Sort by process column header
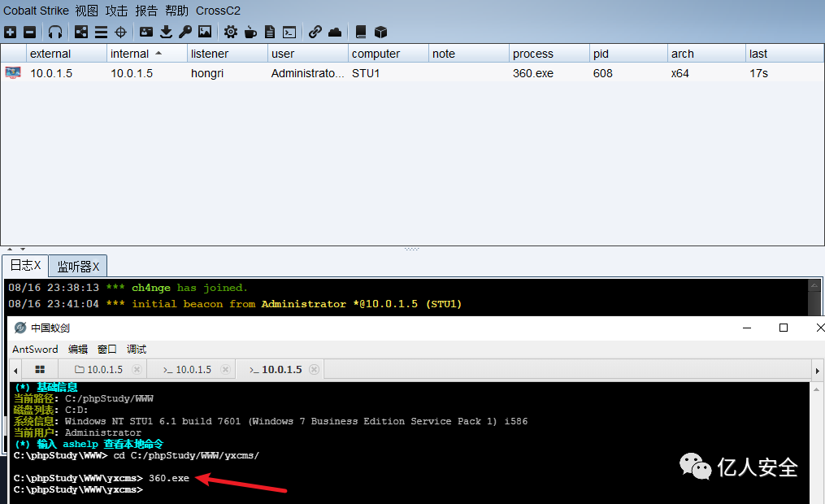Viewport: 825px width, 504px height. coord(549,54)
